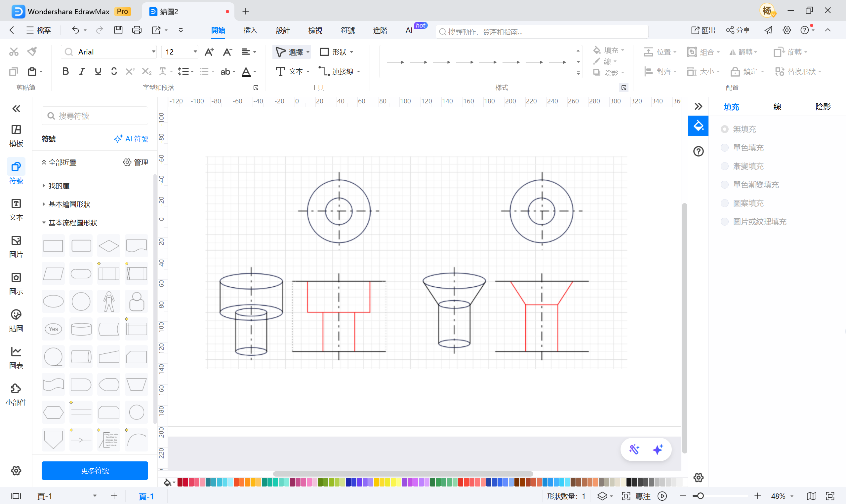Toggle Bold text formatting
Screen dimensions: 846x504
pos(65,71)
